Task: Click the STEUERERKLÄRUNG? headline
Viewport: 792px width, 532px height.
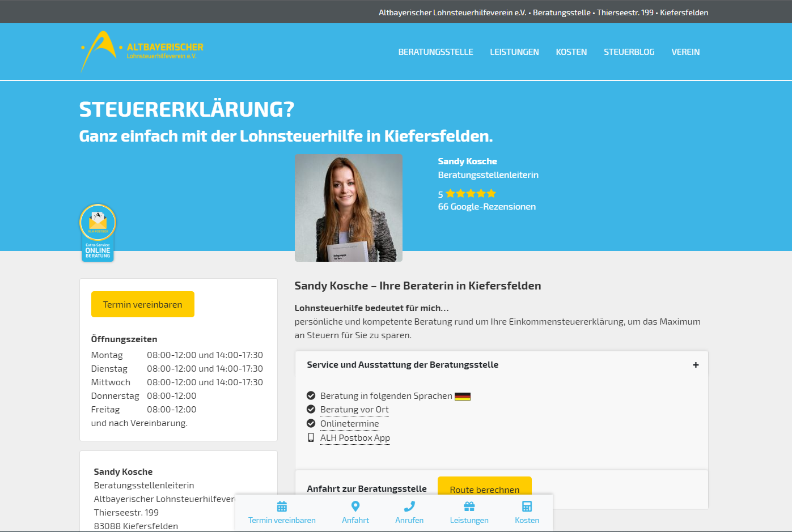Action: click(187, 109)
